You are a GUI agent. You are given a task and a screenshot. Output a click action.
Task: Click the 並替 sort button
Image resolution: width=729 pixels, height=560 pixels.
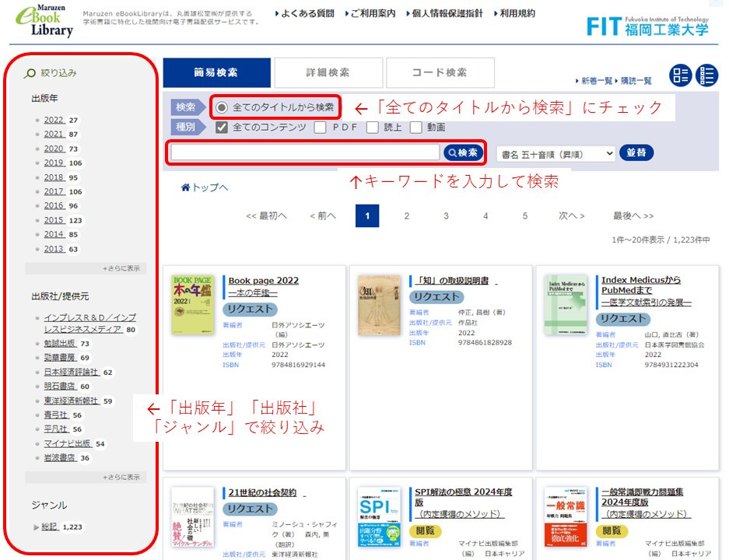[636, 152]
